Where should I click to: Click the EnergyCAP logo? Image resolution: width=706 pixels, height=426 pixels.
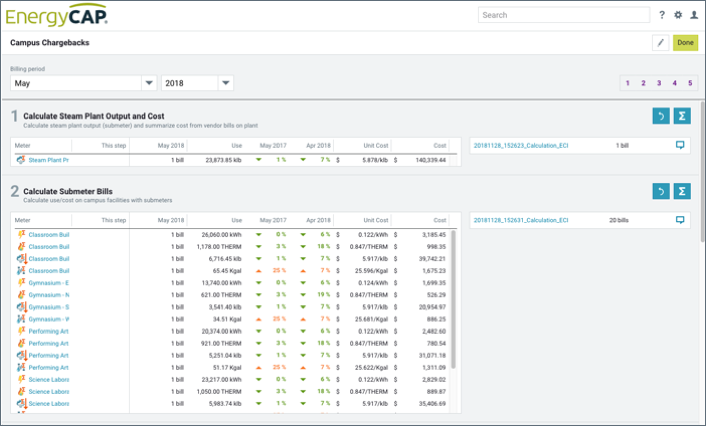(x=56, y=15)
